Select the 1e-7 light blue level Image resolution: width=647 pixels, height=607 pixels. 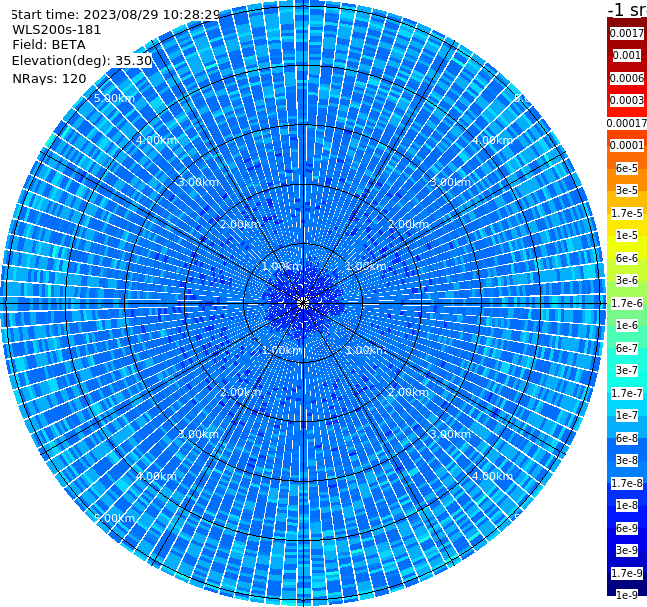627,415
